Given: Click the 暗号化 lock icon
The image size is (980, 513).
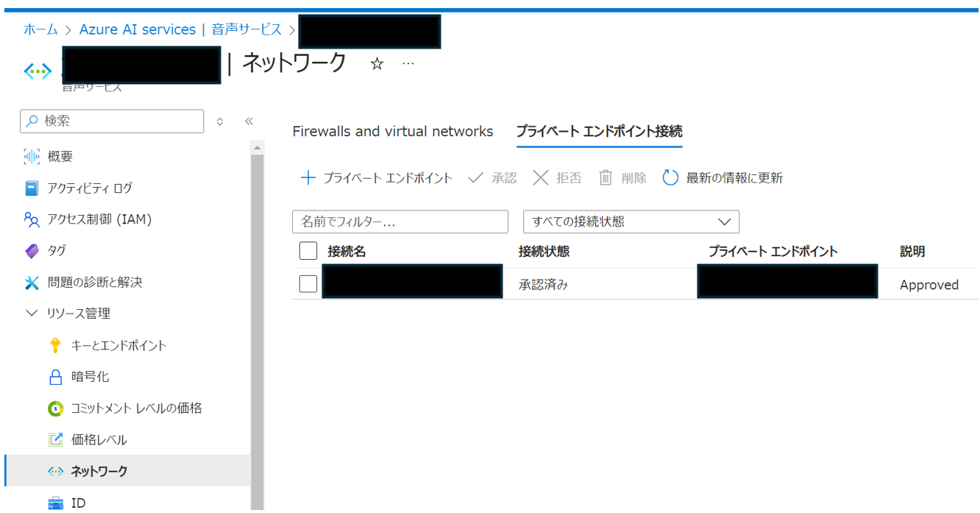Looking at the screenshot, I should coord(55,377).
